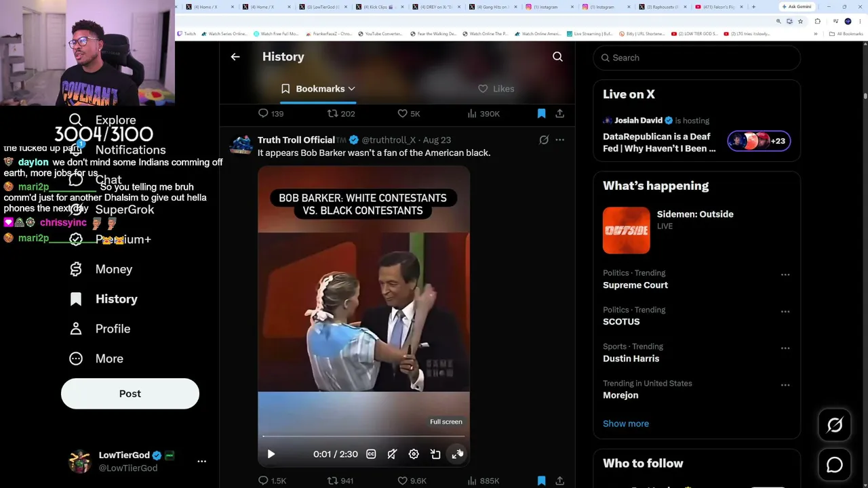Like the post with 9.6K likes
Screen dimensions: 868x488
[x=412, y=481]
